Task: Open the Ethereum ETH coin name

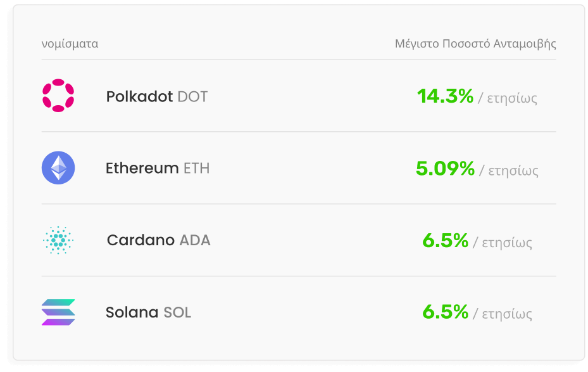Action: coord(157,169)
